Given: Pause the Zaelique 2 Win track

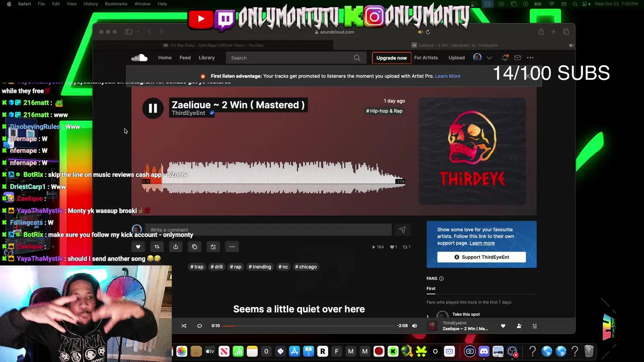Looking at the screenshot, I should click(152, 108).
